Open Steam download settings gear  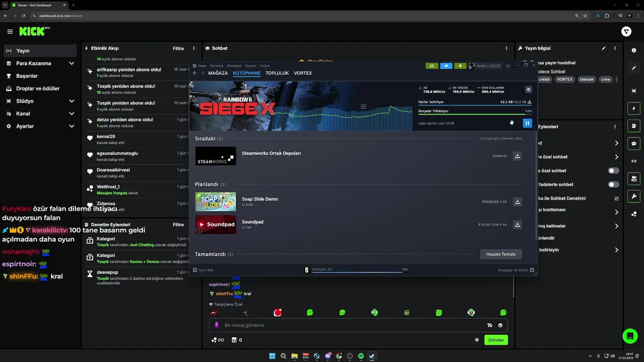pyautogui.click(x=528, y=89)
